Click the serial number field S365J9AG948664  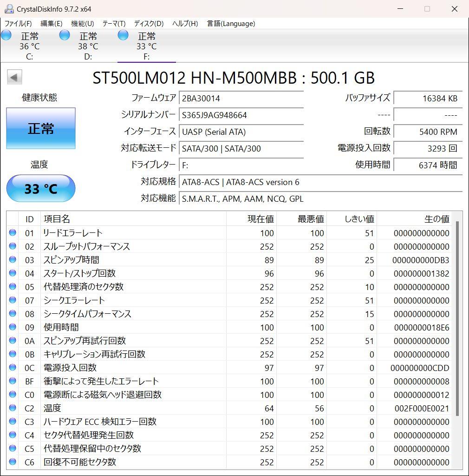241,115
